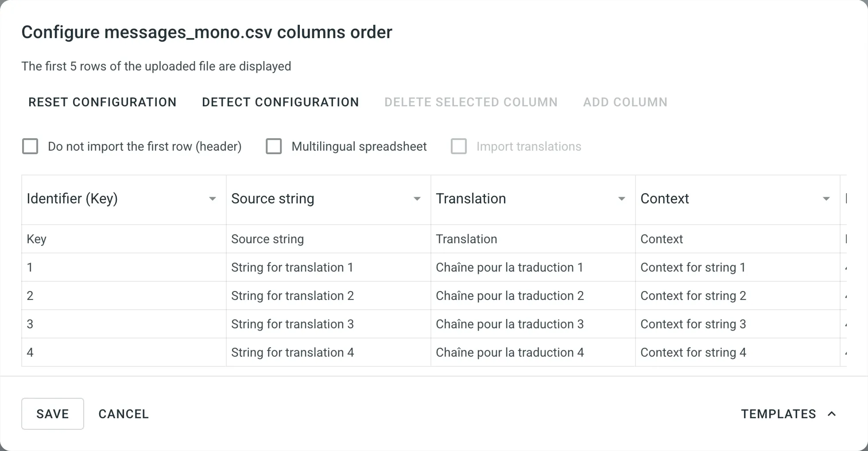868x451 pixels.
Task: Toggle the Multilingual spreadsheet checkbox
Action: pos(274,146)
